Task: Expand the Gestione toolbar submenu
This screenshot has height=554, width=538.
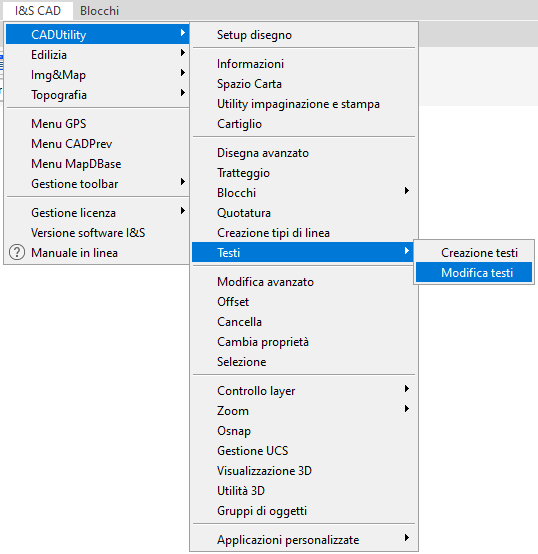Action: pos(97,184)
